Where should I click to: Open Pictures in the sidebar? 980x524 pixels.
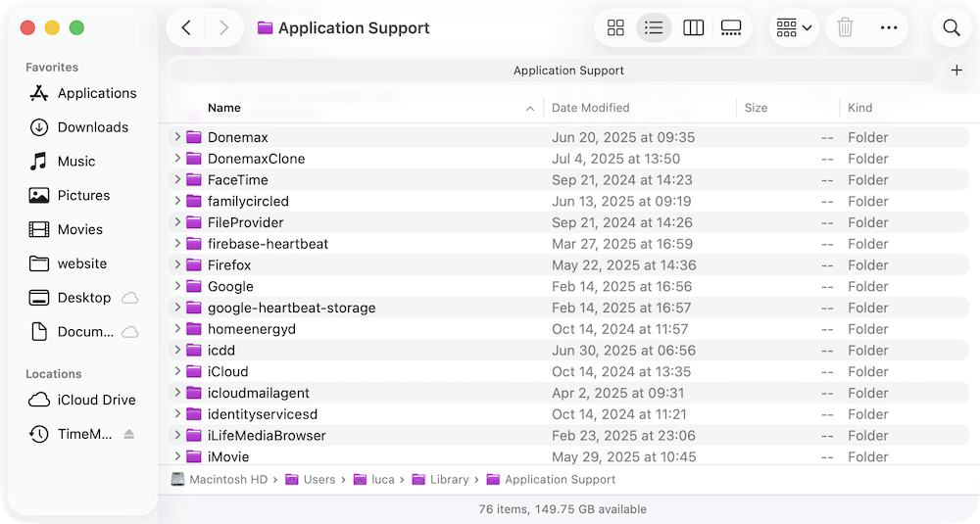coord(70,196)
